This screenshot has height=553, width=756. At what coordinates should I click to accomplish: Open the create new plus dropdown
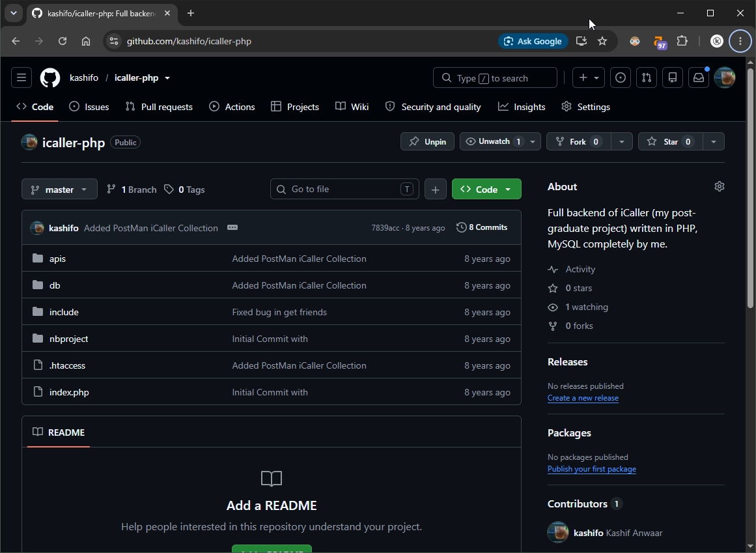click(x=589, y=78)
